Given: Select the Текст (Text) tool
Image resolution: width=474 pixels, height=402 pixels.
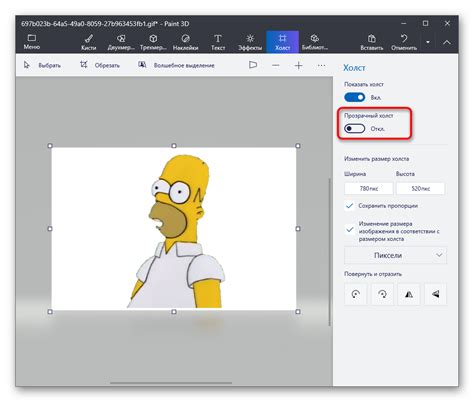Looking at the screenshot, I should coord(218,42).
